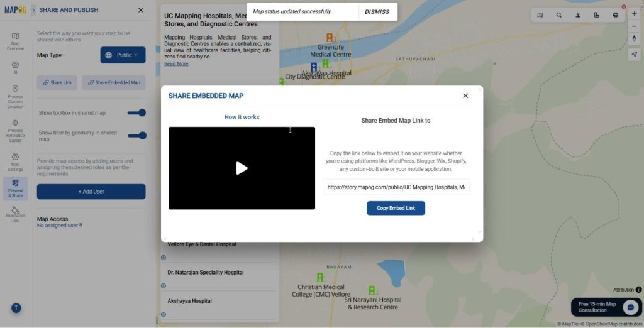Toggle Show toolbox in shared map
Screen dimensions: 644x328
pyautogui.click(x=136, y=113)
